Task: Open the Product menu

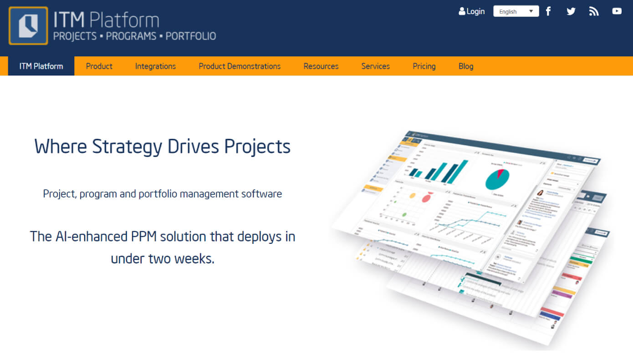Action: (x=99, y=66)
